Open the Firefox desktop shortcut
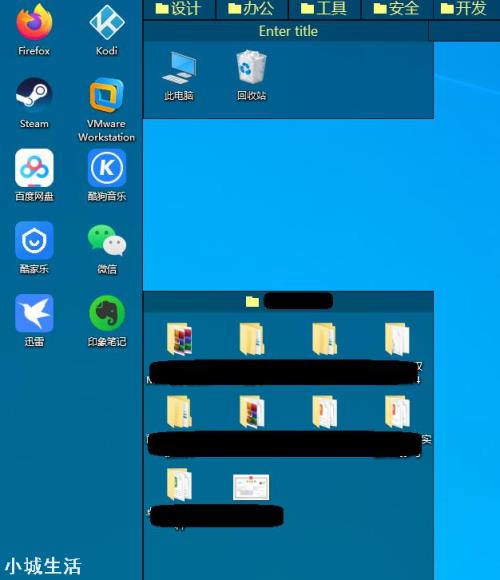The image size is (500, 580). tap(34, 30)
